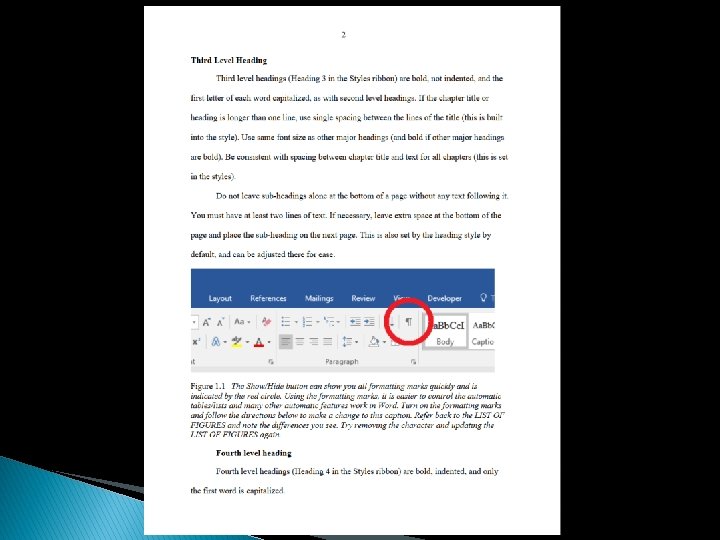Open the Layout ribbon tab
Viewport: 720px width, 540px height.
(220, 298)
